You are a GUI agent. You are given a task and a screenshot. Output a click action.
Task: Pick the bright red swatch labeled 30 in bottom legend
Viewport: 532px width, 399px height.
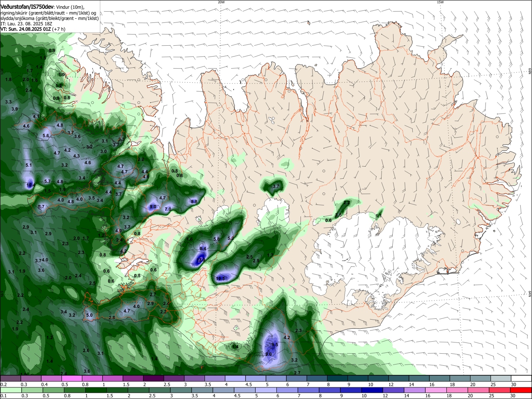521,390
